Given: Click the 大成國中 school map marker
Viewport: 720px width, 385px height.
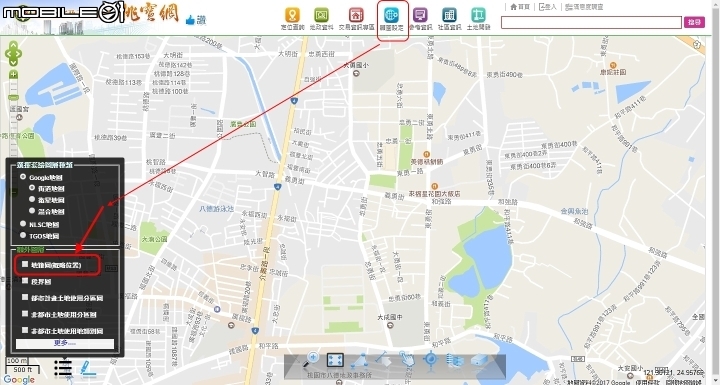Looking at the screenshot, I should click(x=390, y=325).
